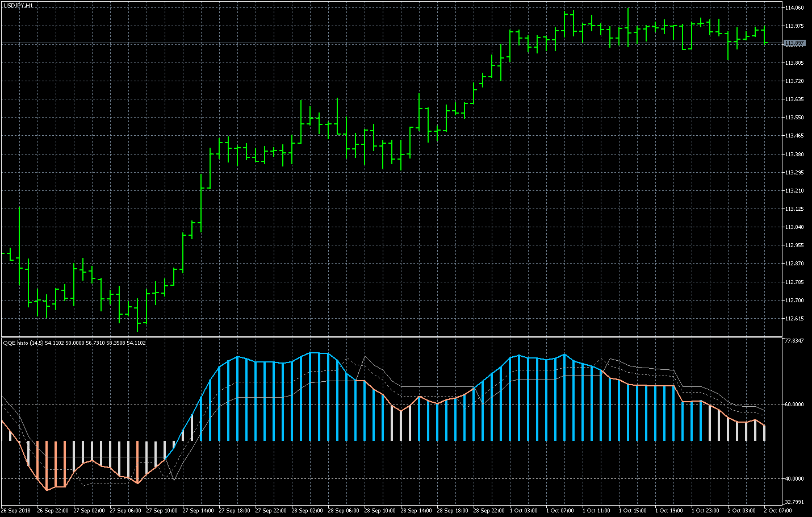812x517 pixels.
Task: Select the current price tag 113.897
Action: pos(794,43)
